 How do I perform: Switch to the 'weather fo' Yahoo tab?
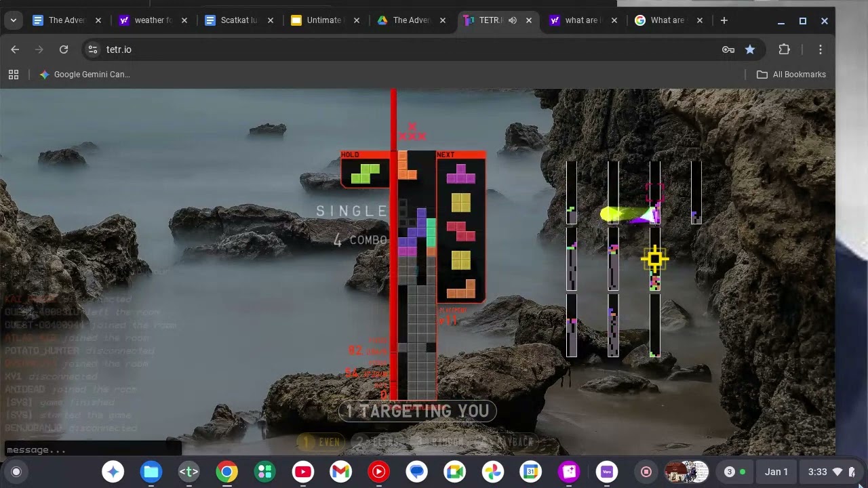coord(153,20)
